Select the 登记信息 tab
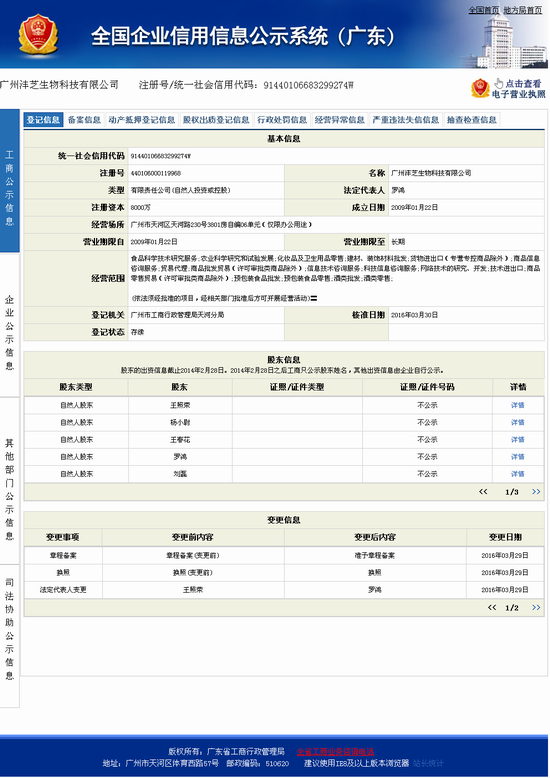Viewport: 550px width, 778px height. tap(44, 120)
